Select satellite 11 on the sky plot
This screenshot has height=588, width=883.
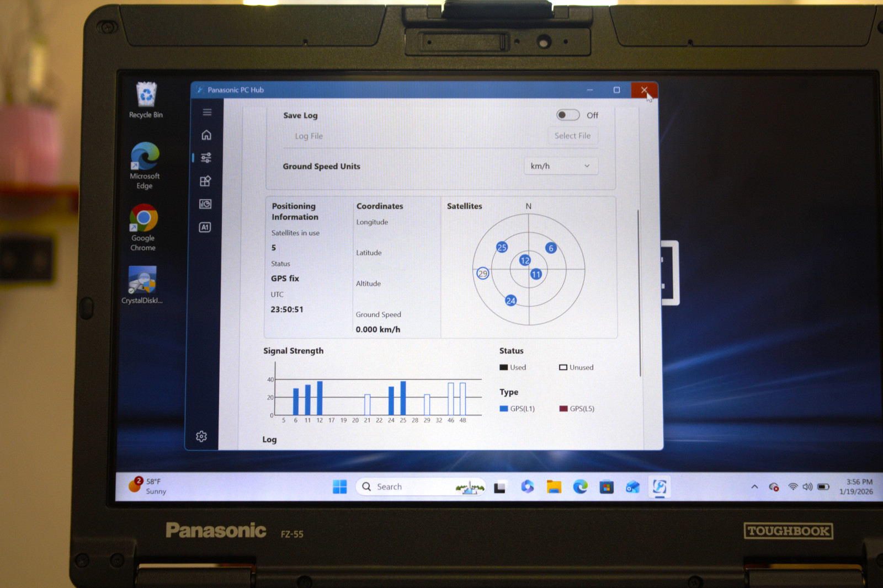pos(536,274)
